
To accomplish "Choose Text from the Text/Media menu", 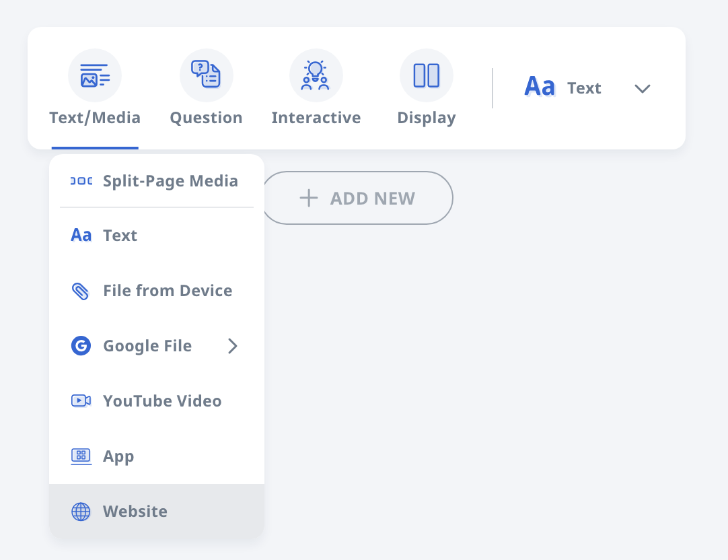I will [120, 236].
